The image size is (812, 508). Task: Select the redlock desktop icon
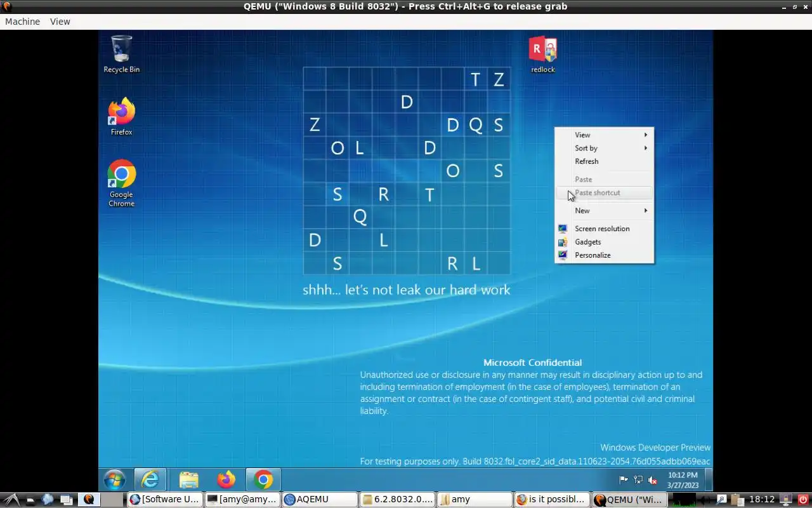point(543,55)
